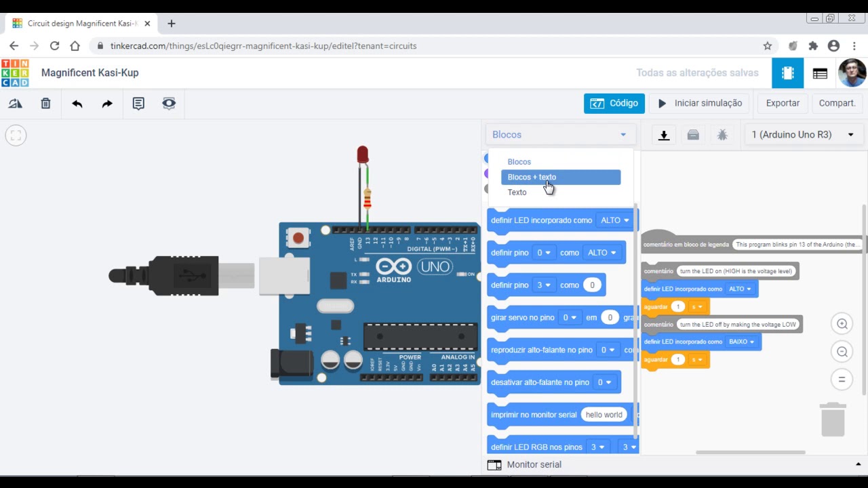Click the Arduino reset button
The width and height of the screenshot is (868, 488).
(298, 238)
